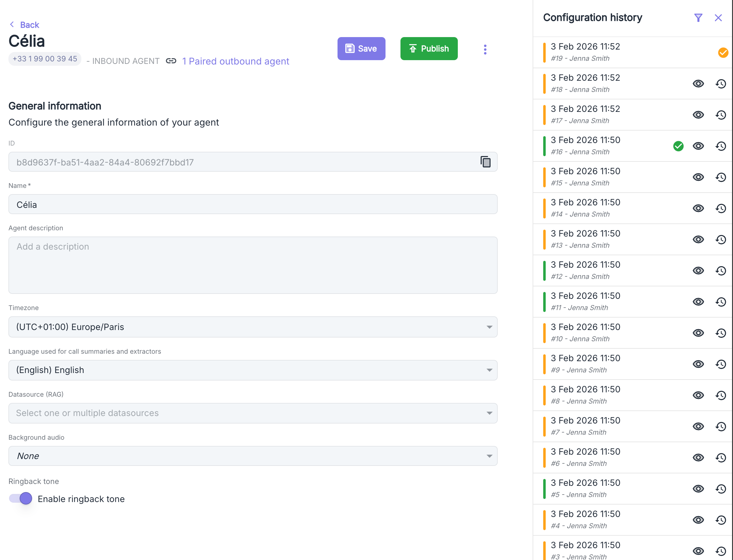Open the Background audio dropdown

coord(253,456)
